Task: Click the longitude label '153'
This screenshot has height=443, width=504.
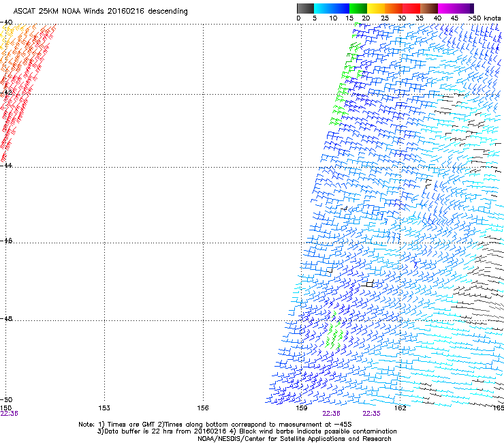Action: point(104,408)
